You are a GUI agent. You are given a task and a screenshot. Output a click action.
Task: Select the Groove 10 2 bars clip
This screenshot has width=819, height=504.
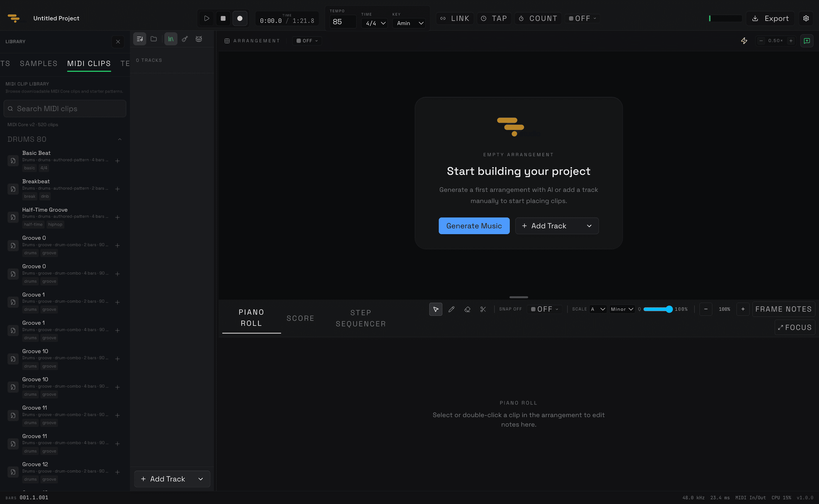point(64,359)
